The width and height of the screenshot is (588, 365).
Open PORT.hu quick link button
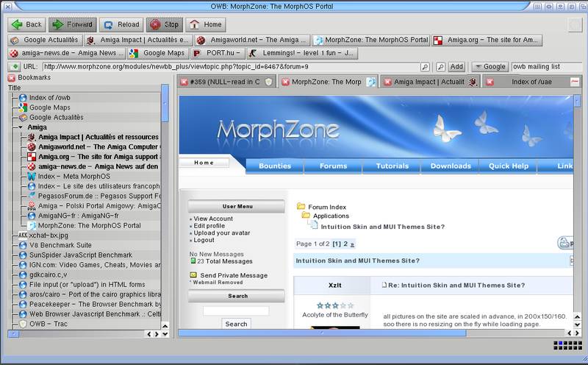pos(218,53)
